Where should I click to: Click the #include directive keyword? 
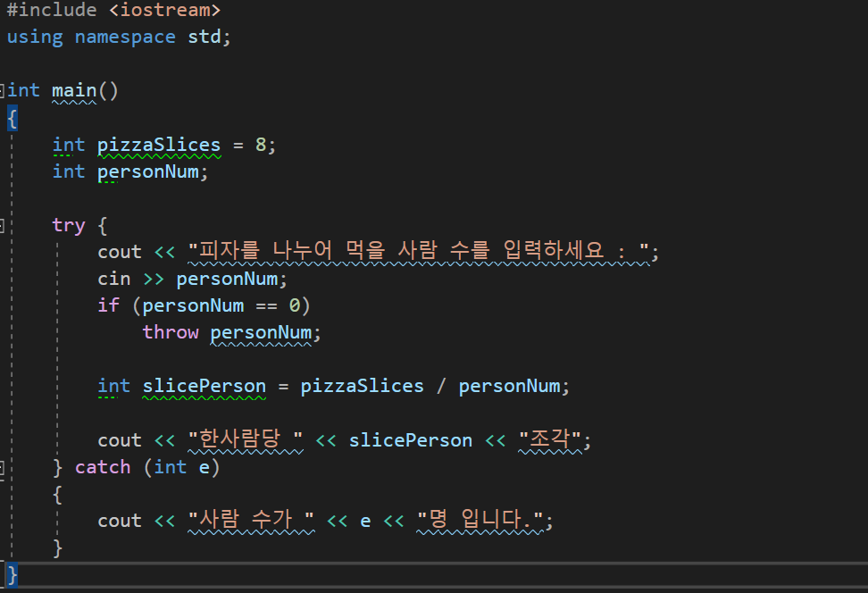click(x=52, y=10)
